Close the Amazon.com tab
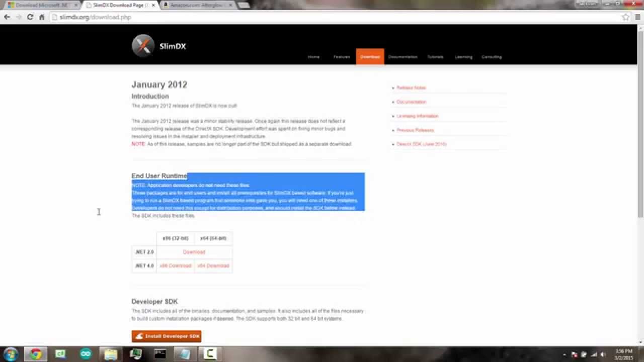 tap(230, 5)
